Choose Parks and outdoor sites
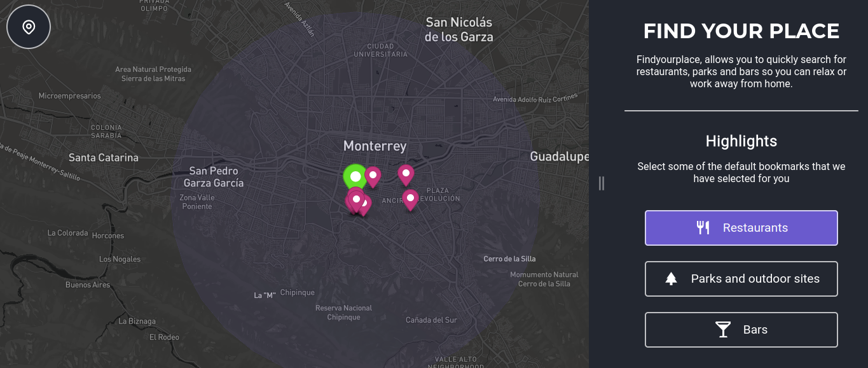The height and width of the screenshot is (368, 868). [741, 279]
